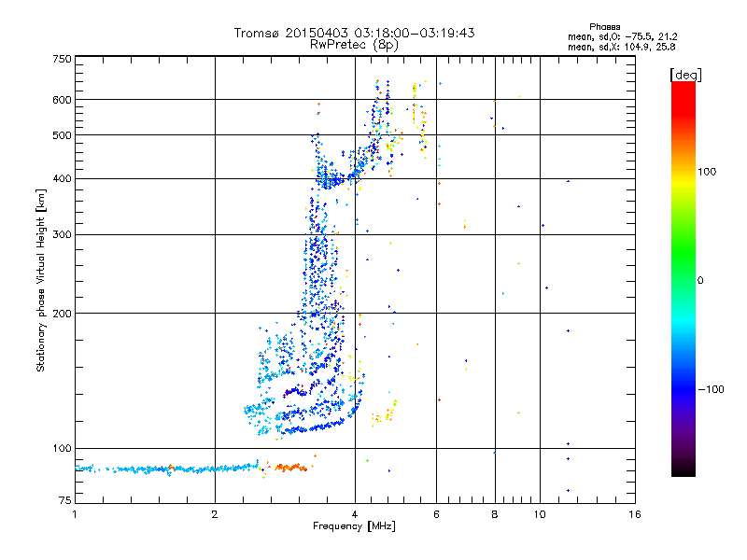Click the y-axis tick label '300'
The height and width of the screenshot is (560, 747).
point(62,234)
